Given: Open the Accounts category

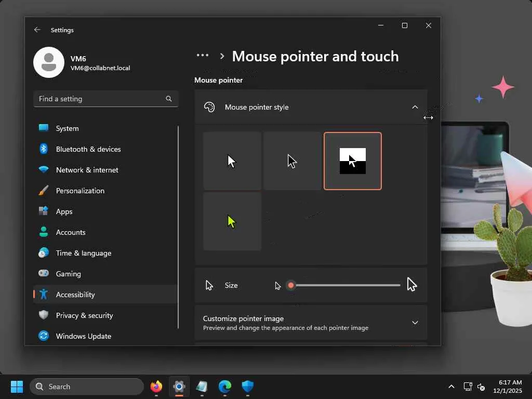Looking at the screenshot, I should [105, 232].
